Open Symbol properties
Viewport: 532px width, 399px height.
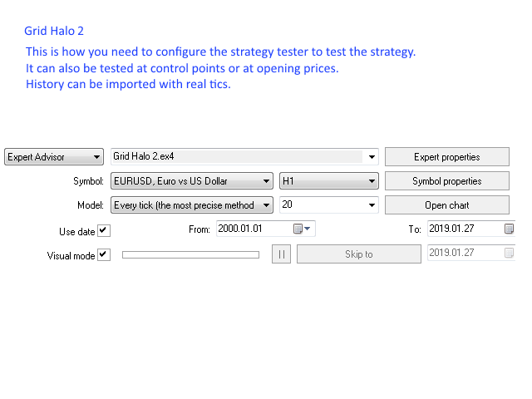click(447, 181)
